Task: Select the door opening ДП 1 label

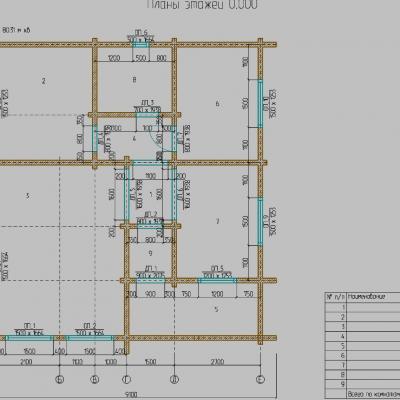Action: point(151,268)
